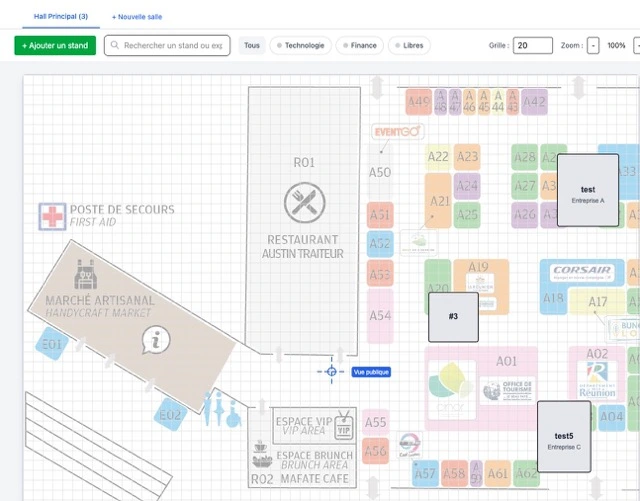Decrease zoom with the minus button
This screenshot has height=501, width=640.
point(593,45)
